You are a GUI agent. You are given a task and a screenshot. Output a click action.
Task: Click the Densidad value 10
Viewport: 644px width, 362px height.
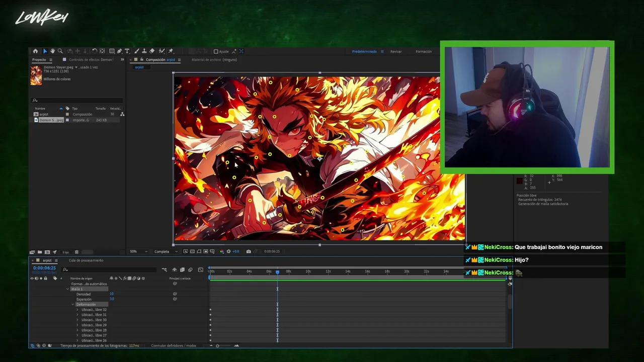[x=112, y=294]
